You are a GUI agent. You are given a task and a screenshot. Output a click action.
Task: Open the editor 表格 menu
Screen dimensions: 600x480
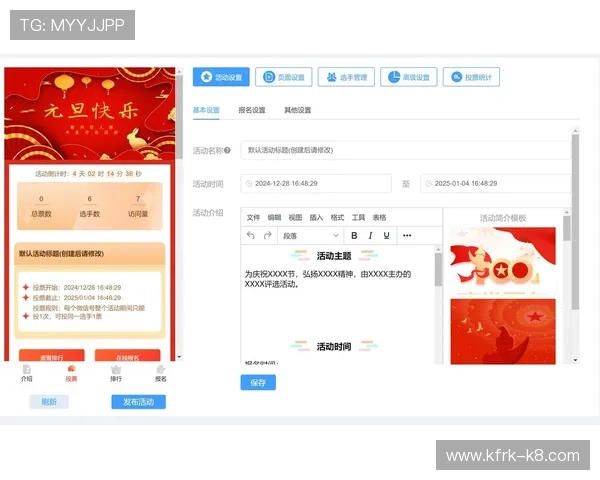click(380, 217)
